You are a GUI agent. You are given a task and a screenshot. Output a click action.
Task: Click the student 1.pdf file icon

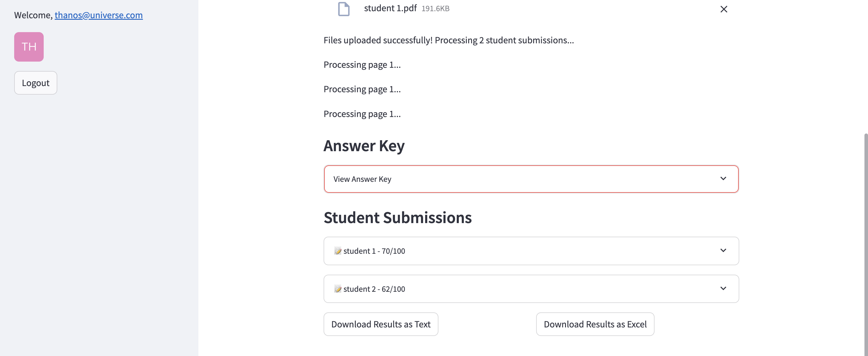(344, 9)
